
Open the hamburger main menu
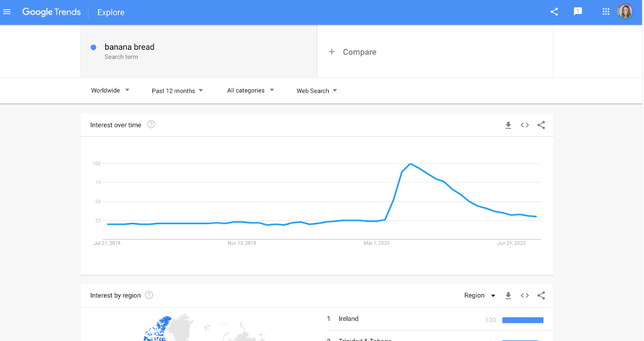click(x=7, y=12)
